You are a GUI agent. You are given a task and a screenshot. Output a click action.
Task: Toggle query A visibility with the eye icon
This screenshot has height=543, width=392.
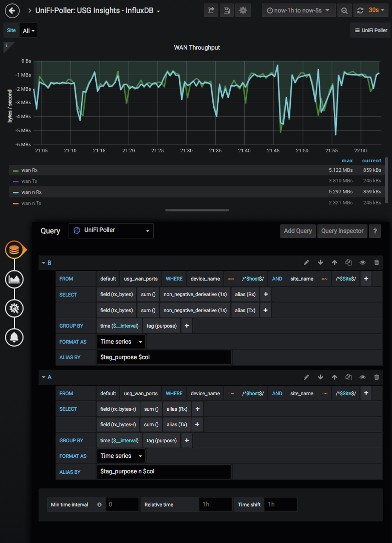[362, 377]
